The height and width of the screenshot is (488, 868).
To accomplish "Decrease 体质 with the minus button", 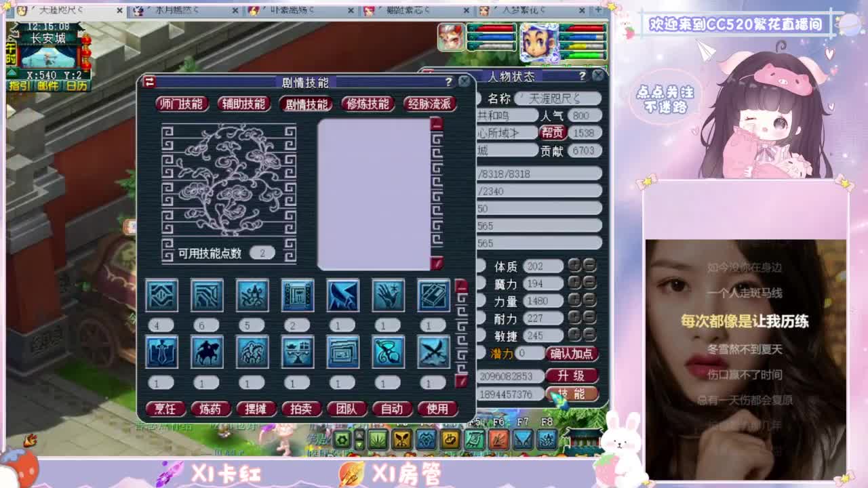I will (x=590, y=266).
